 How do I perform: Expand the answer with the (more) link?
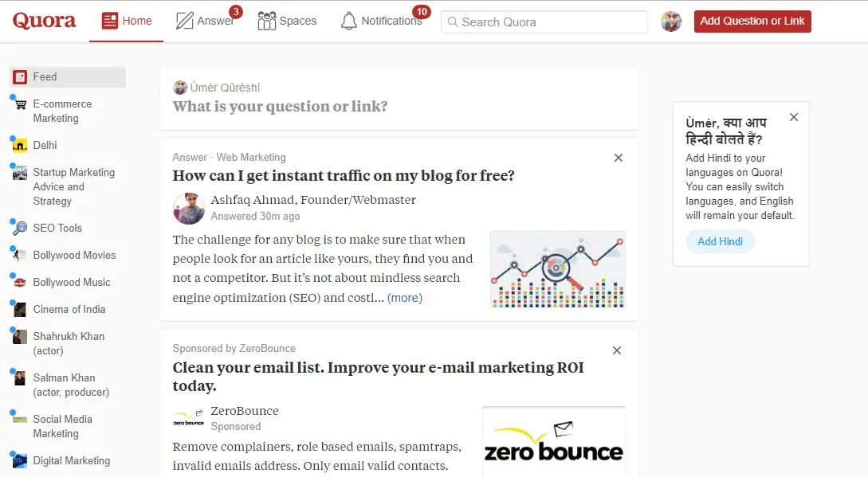(x=405, y=297)
